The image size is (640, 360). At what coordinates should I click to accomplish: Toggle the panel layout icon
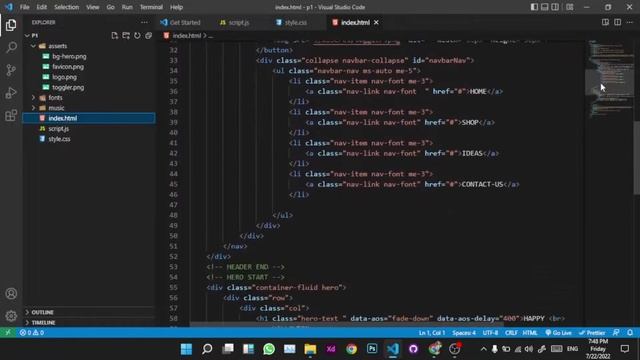tap(544, 7)
